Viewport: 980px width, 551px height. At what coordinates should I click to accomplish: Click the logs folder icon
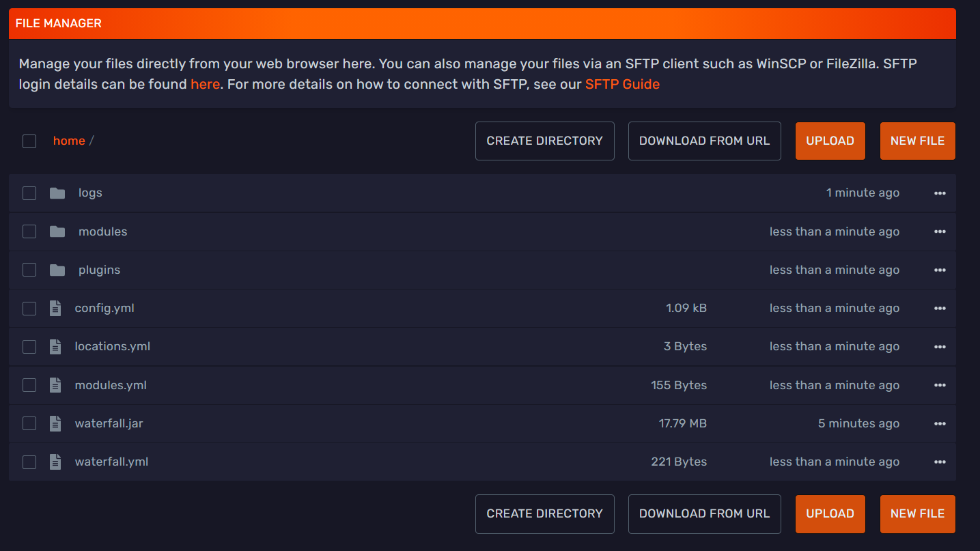click(57, 193)
